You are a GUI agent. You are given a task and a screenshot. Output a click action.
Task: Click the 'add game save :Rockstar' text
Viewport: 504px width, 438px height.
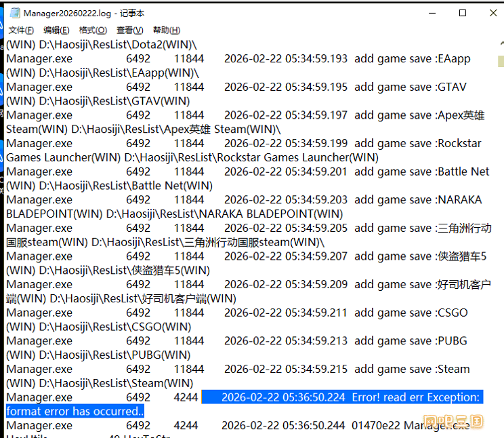click(418, 144)
